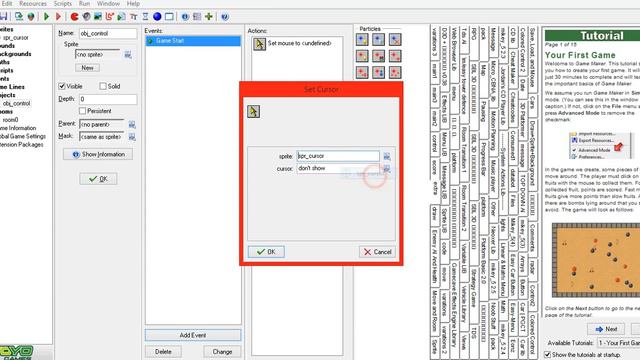
Task: Toggle the Solid checkbox
Action: coord(103,86)
